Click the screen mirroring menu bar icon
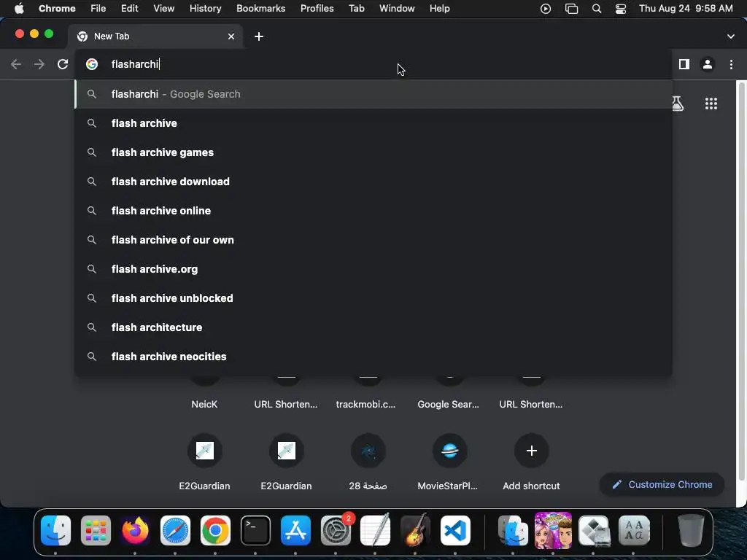The width and height of the screenshot is (747, 560). (x=571, y=9)
